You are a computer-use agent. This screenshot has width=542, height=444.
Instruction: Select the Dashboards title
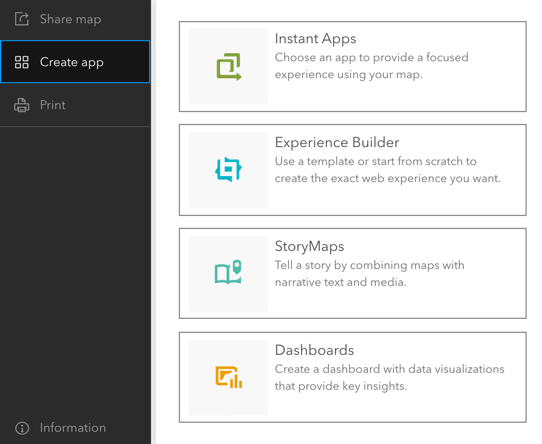pyautogui.click(x=314, y=350)
